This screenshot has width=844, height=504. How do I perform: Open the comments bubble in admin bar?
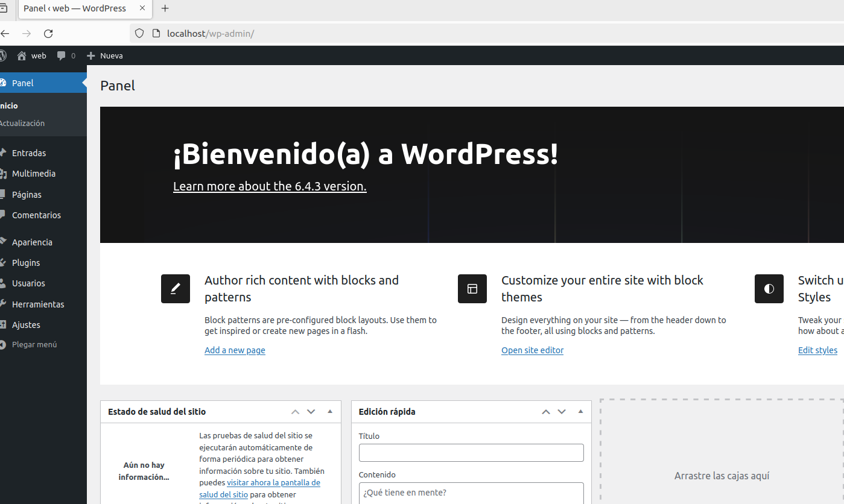click(62, 55)
